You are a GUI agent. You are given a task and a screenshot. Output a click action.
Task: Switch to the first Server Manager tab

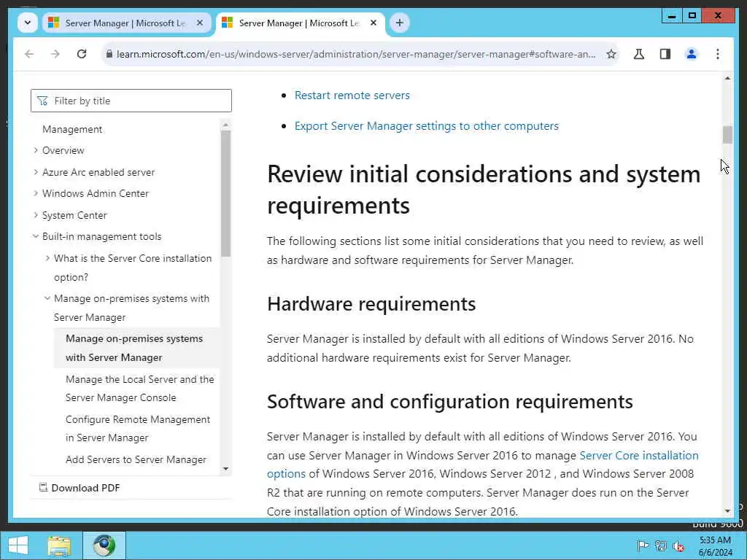click(x=125, y=23)
